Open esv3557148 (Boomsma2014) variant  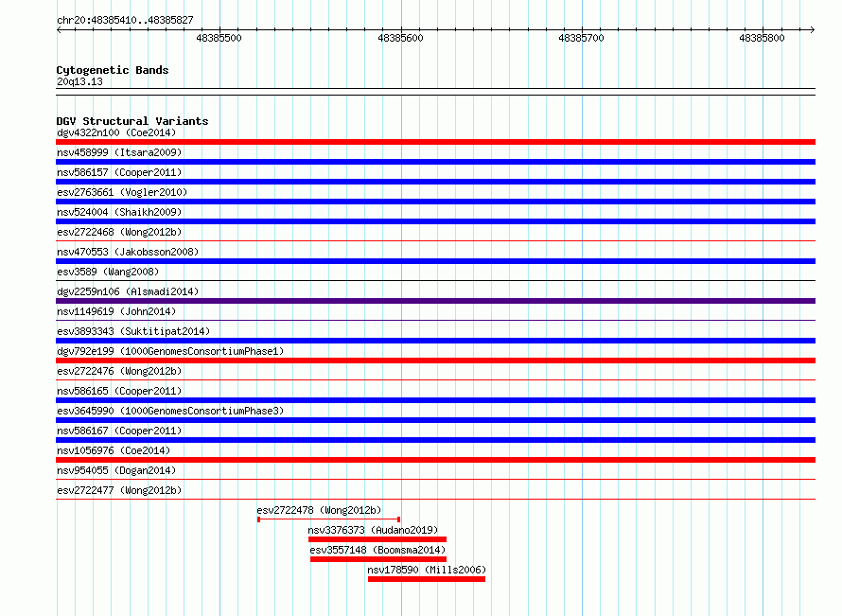[377, 550]
